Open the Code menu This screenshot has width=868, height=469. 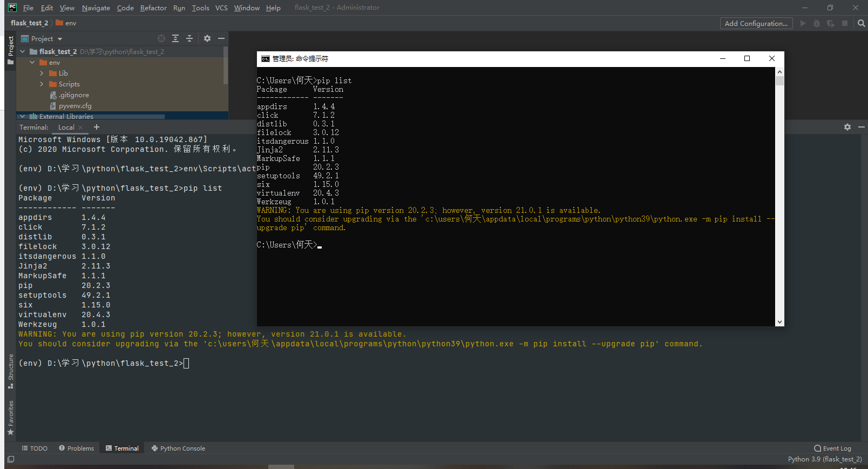click(x=125, y=8)
